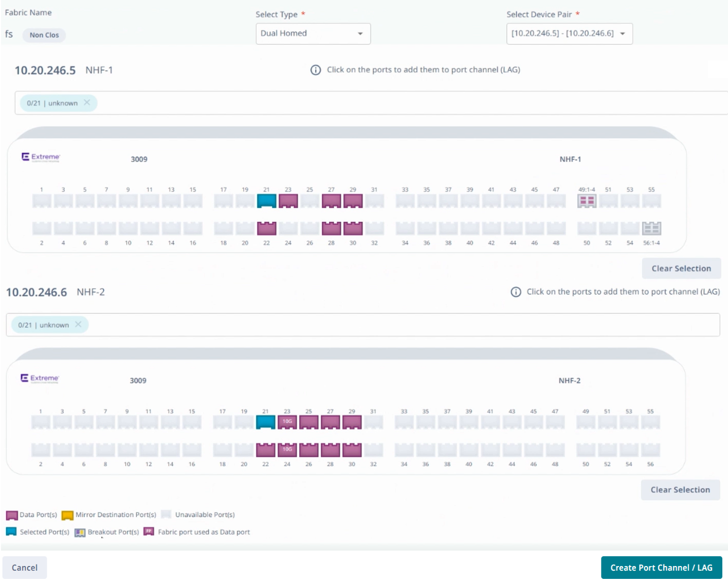728x583 pixels.
Task: Click 10G port 24 on NHF-2
Action: pos(287,450)
